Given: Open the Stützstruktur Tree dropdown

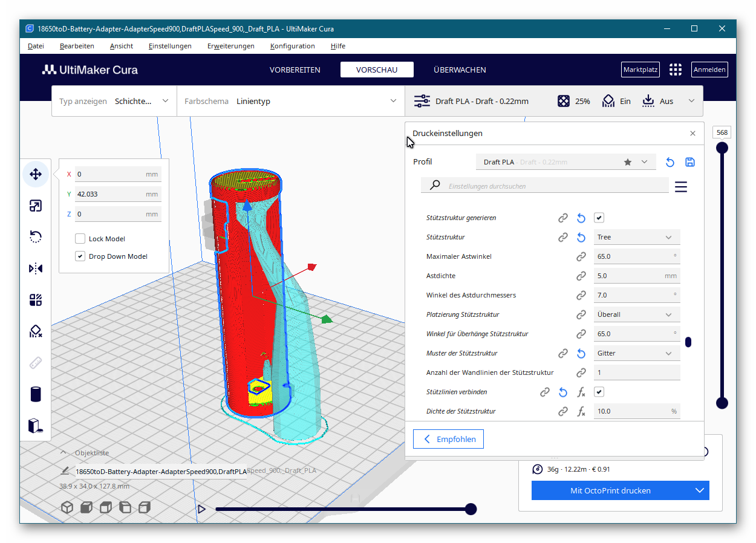Looking at the screenshot, I should (636, 237).
